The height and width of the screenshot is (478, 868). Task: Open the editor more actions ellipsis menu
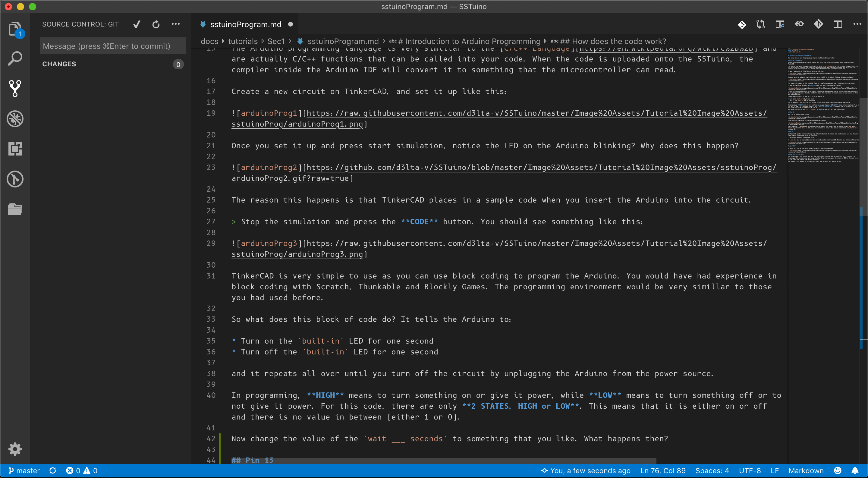(x=857, y=24)
